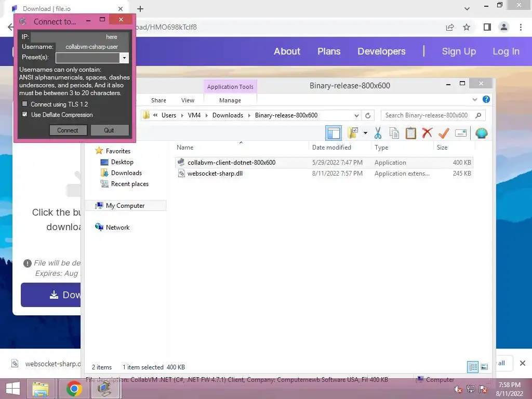Select My Computer in navigation pane

tap(125, 206)
